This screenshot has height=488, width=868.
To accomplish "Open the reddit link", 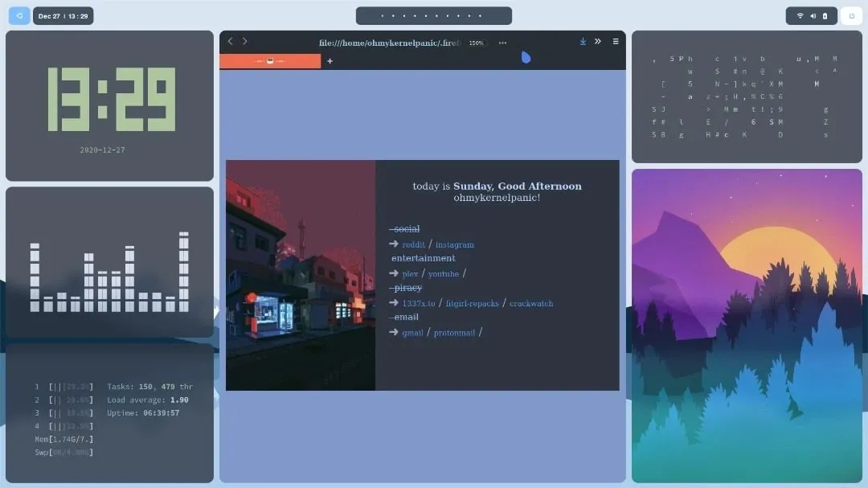I will click(x=414, y=245).
